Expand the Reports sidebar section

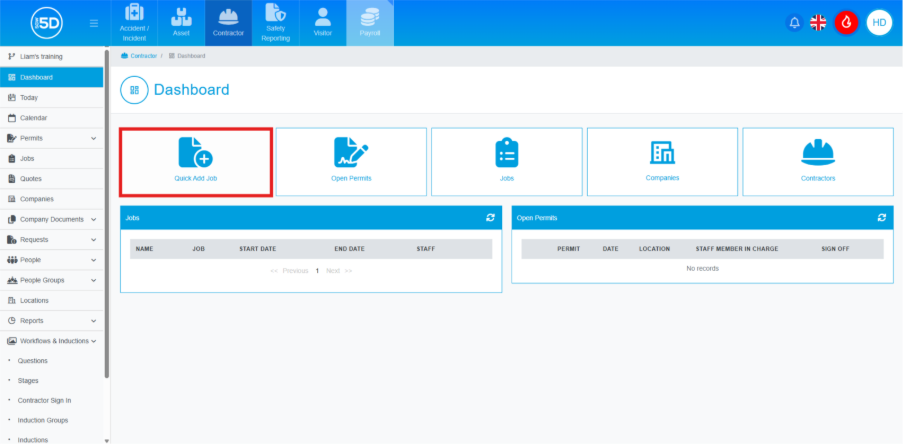(93, 320)
